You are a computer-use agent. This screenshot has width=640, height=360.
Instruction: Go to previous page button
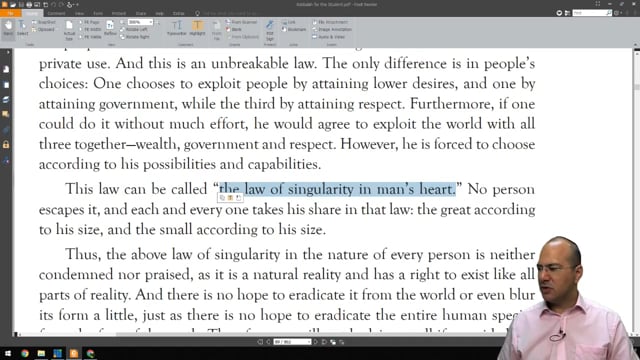coord(268,342)
